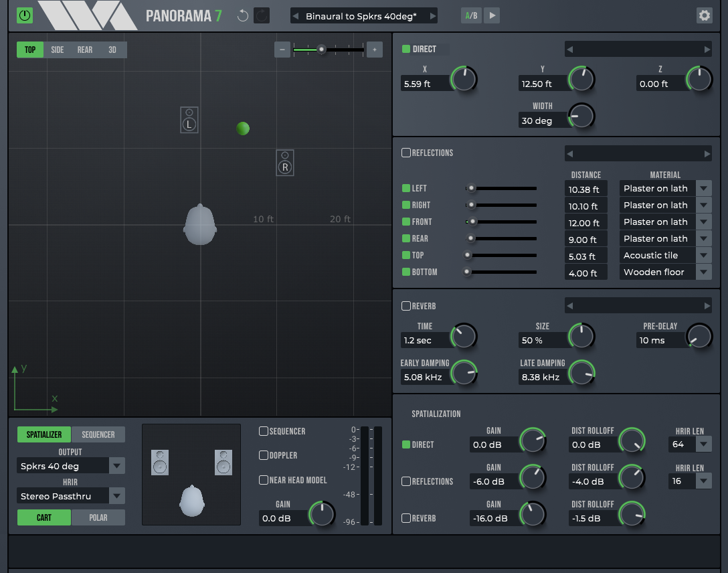Enable the Doppler checkbox
This screenshot has height=573, width=728.
[263, 455]
